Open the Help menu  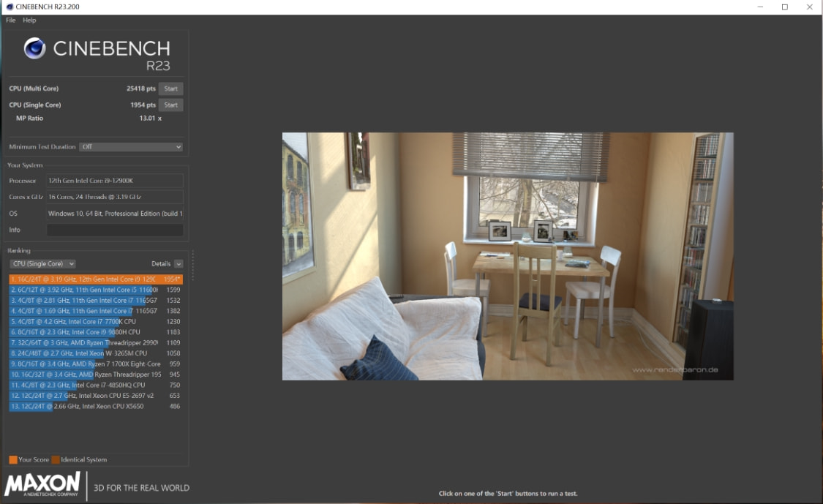29,20
